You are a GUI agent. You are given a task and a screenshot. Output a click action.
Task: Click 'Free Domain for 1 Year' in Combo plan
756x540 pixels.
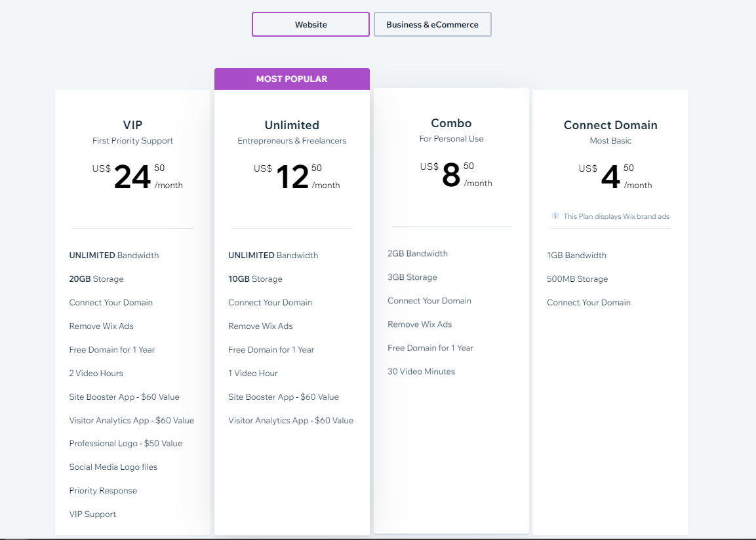point(431,348)
